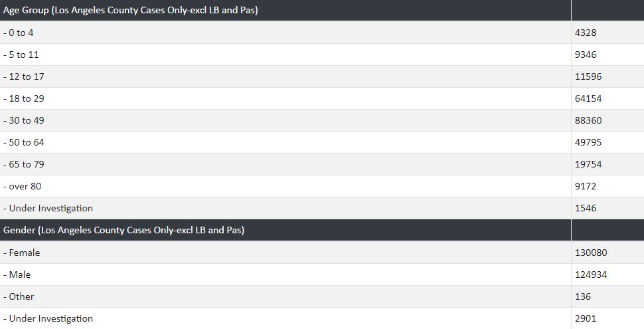Image resolution: width=644 pixels, height=329 pixels.
Task: Click the value 1546 under Age Group
Action: click(x=586, y=208)
